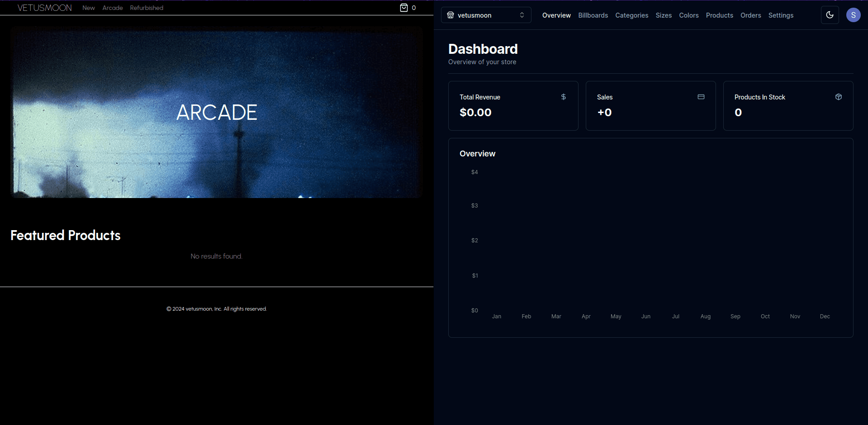Screen dimensions: 868x425
Task: Click the copyright icon in the footer
Action: click(168, 309)
